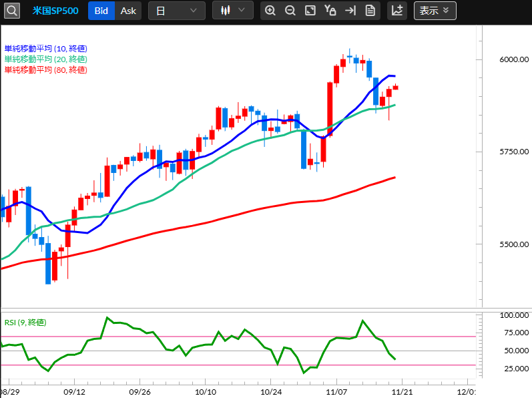Click the 11/07 date axis label
The width and height of the screenshot is (532, 398).
click(x=336, y=392)
